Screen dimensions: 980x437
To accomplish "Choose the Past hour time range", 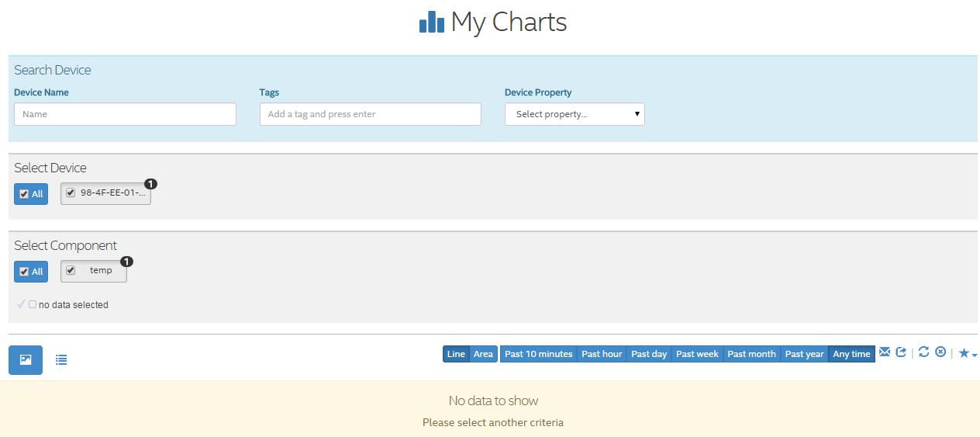I will 602,354.
